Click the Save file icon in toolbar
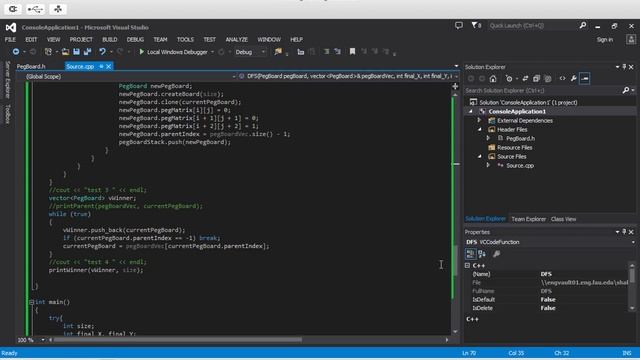 pos(76,52)
